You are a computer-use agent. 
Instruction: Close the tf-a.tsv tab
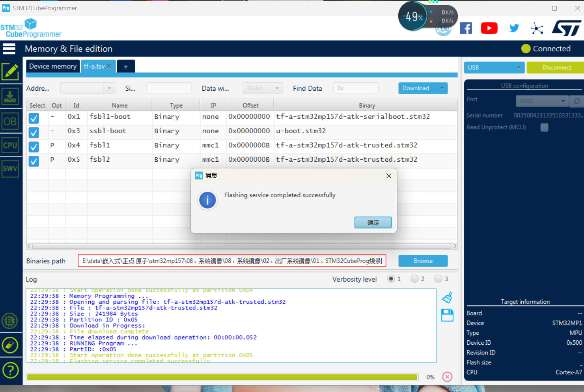pyautogui.click(x=109, y=66)
